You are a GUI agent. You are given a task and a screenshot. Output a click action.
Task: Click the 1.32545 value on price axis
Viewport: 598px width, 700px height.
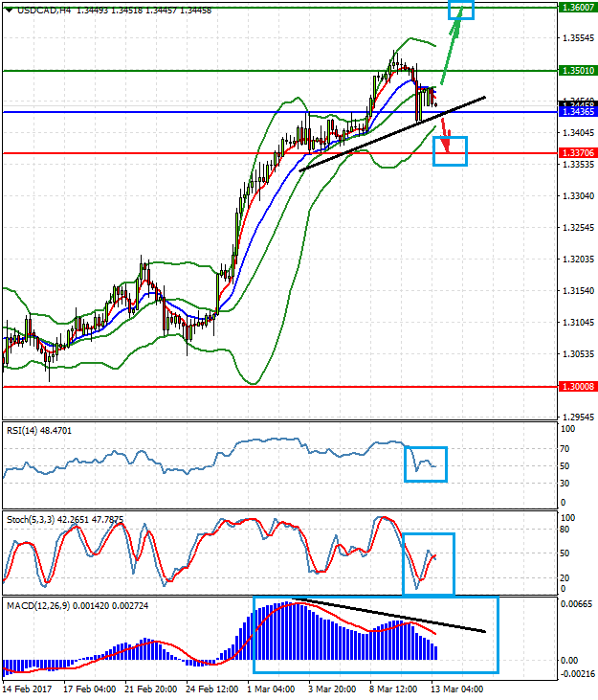tap(578, 228)
